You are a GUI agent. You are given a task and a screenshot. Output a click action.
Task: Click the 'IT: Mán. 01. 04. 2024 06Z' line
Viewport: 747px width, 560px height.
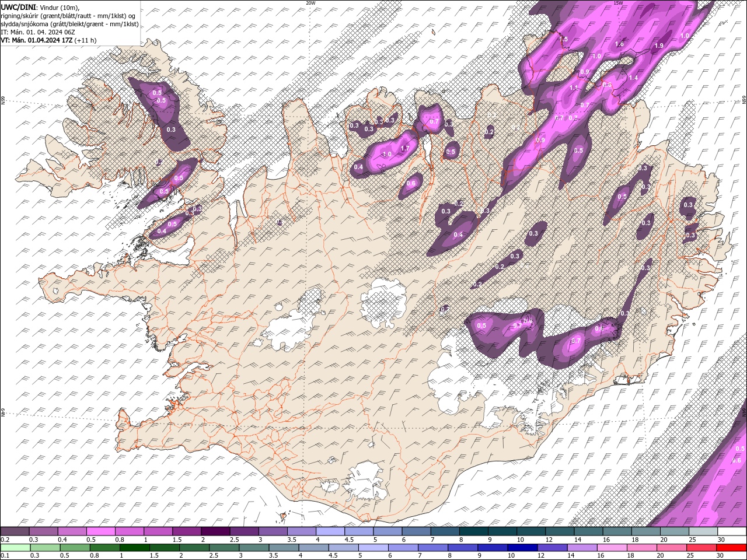coord(38,32)
